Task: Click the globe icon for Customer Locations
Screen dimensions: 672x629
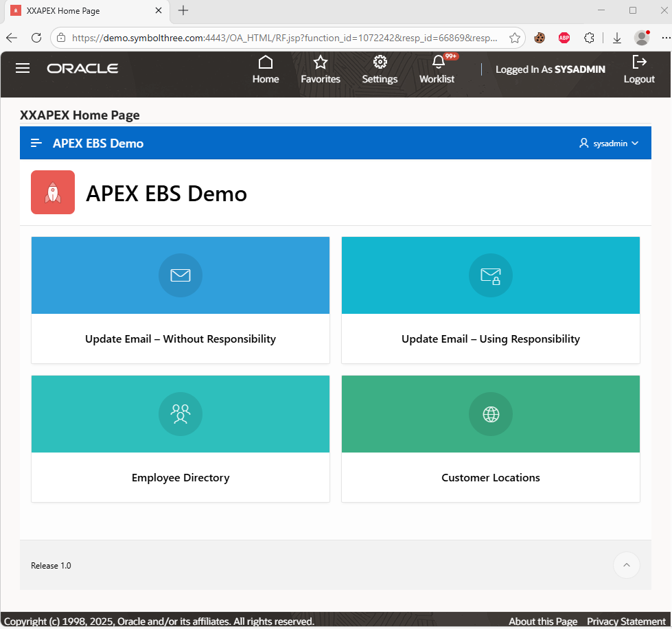Action: pos(491,414)
